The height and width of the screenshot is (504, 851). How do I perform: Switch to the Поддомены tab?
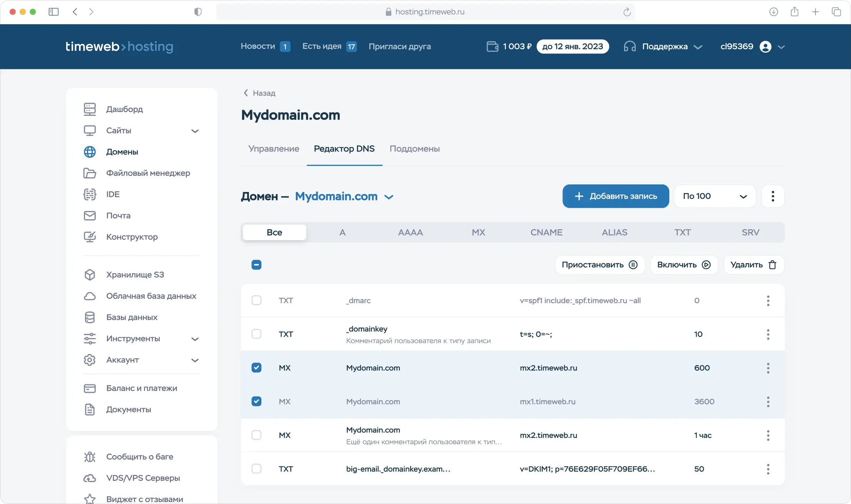(x=415, y=149)
